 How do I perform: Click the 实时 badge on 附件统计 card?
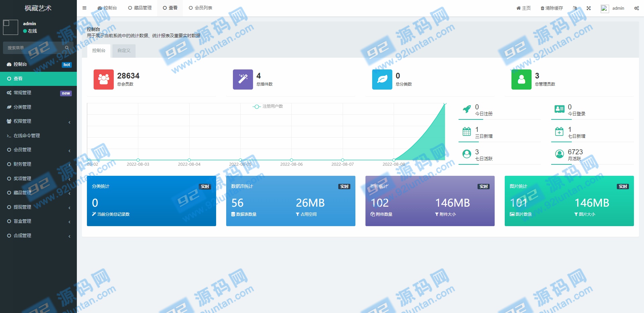point(484,187)
